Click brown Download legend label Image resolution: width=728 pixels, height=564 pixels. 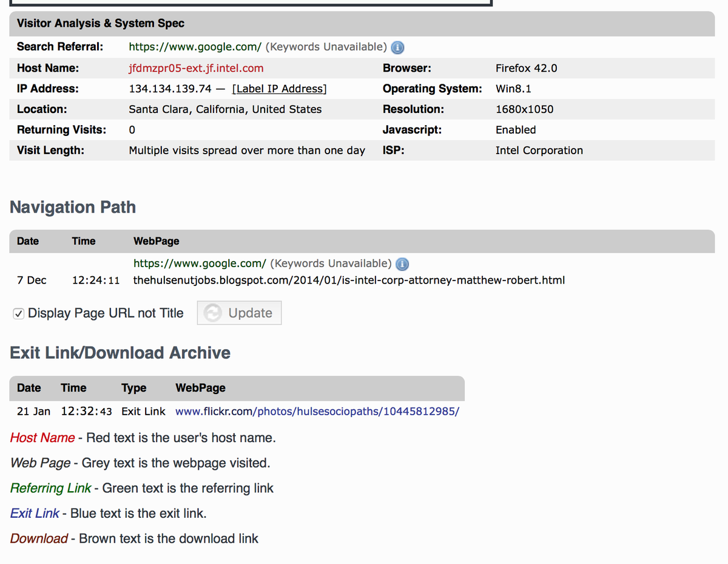[39, 539]
